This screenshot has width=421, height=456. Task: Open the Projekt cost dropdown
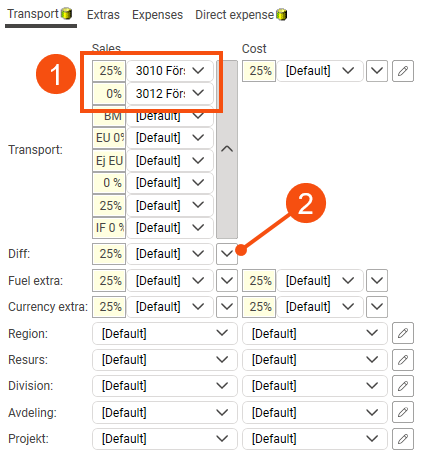click(x=315, y=439)
